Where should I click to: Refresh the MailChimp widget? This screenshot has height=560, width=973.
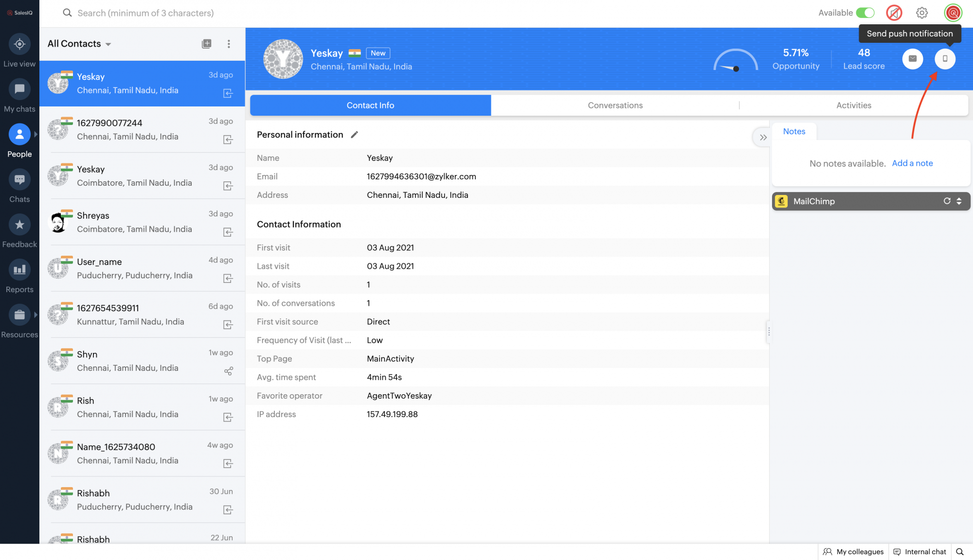click(947, 201)
